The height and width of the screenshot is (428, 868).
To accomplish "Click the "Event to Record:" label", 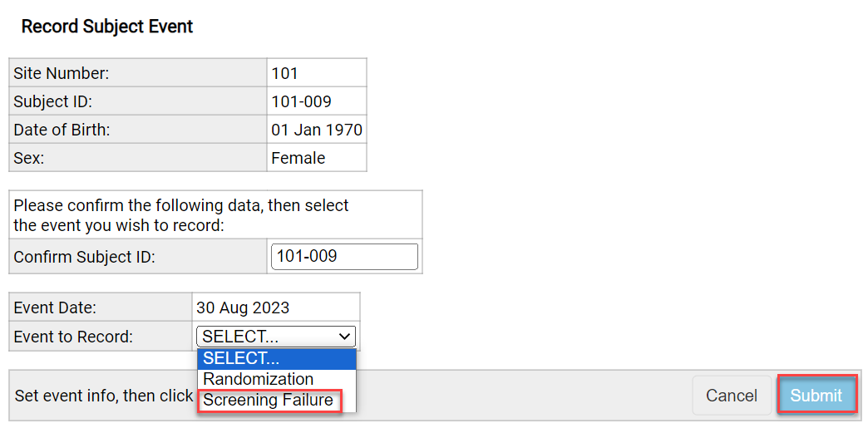I will pos(73,337).
